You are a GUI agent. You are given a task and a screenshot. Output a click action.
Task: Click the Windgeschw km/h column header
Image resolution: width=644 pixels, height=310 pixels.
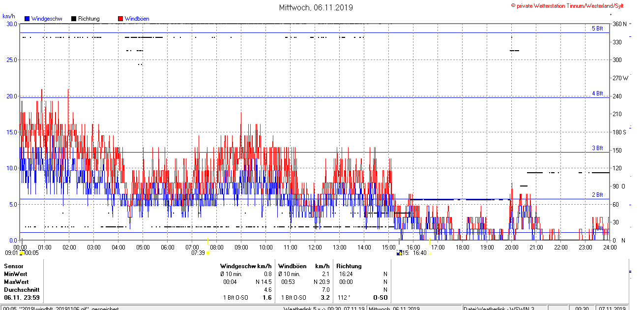(246, 266)
